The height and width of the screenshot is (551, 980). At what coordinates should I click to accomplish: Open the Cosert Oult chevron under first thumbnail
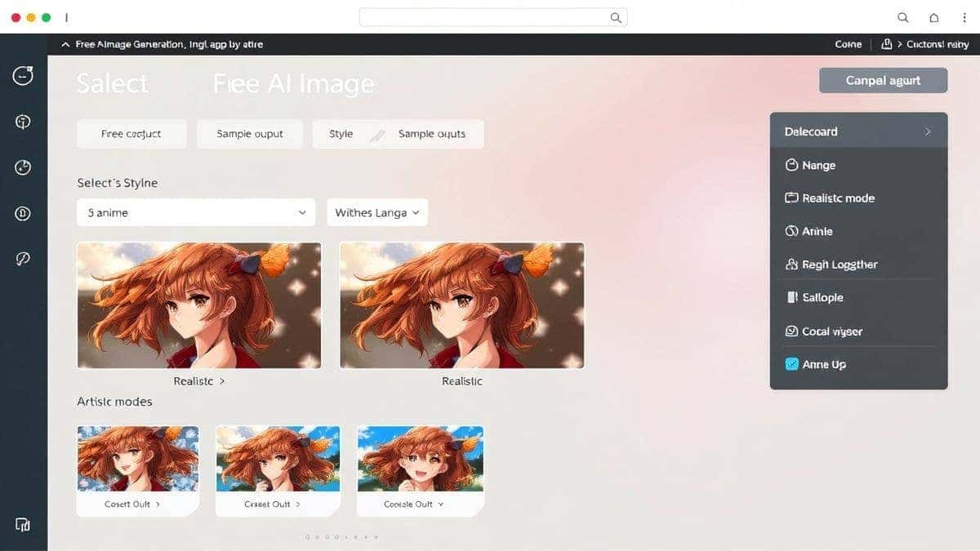158,504
